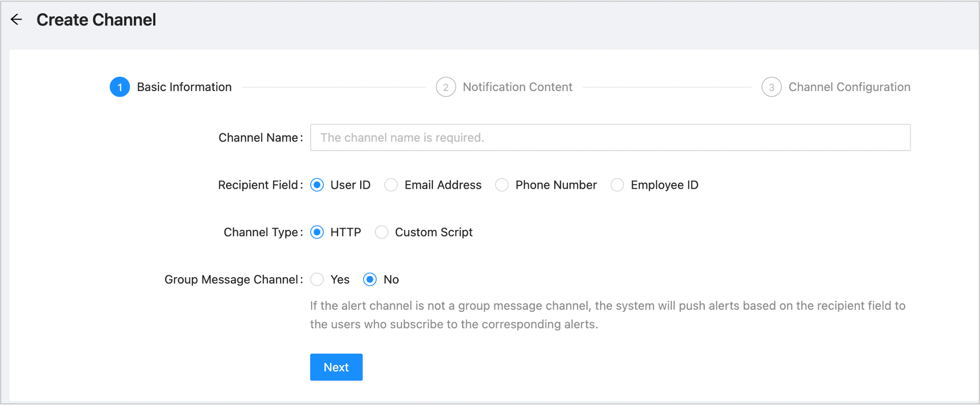Go to the Notification Content step label

[x=517, y=87]
